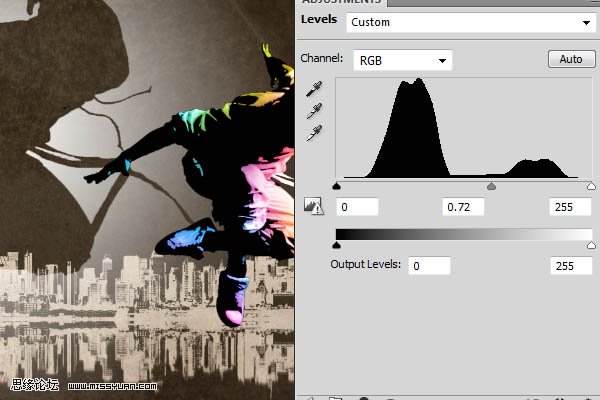Click the 'Channel:' label
The image size is (600, 400).
[x=321, y=58]
